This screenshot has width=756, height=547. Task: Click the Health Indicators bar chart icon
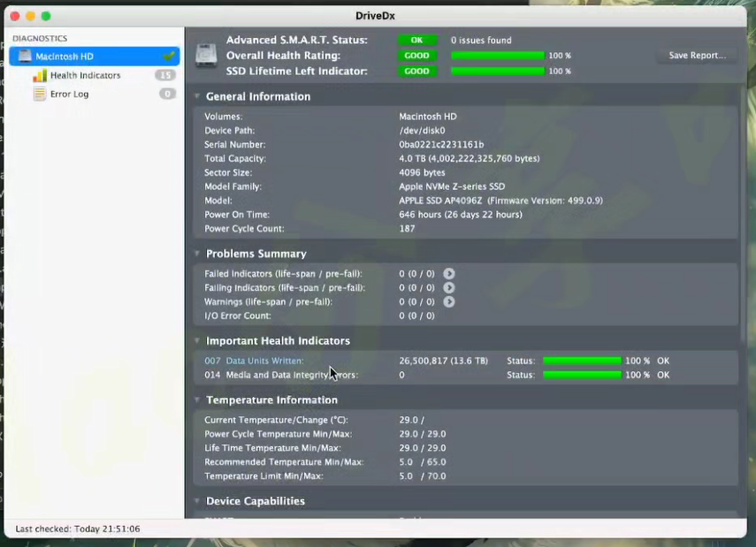pyautogui.click(x=40, y=75)
